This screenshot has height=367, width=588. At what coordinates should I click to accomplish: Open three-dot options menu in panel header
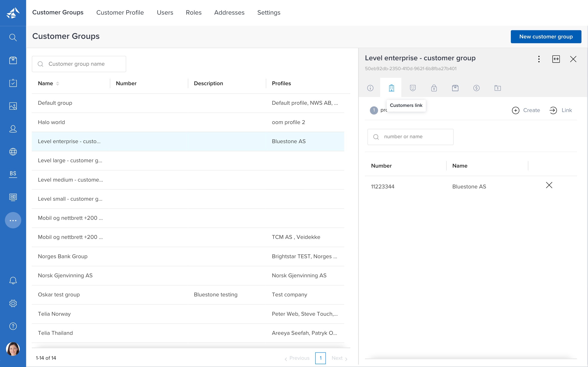tap(539, 59)
